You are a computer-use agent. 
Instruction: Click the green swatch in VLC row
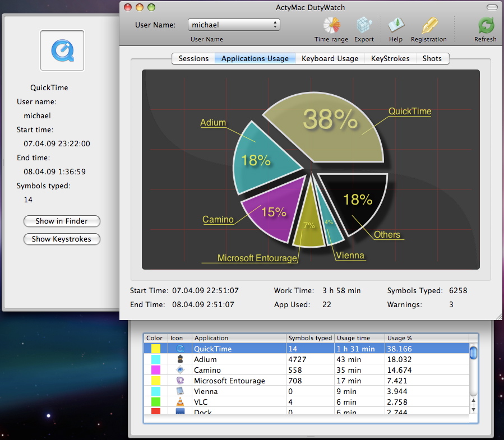(156, 401)
